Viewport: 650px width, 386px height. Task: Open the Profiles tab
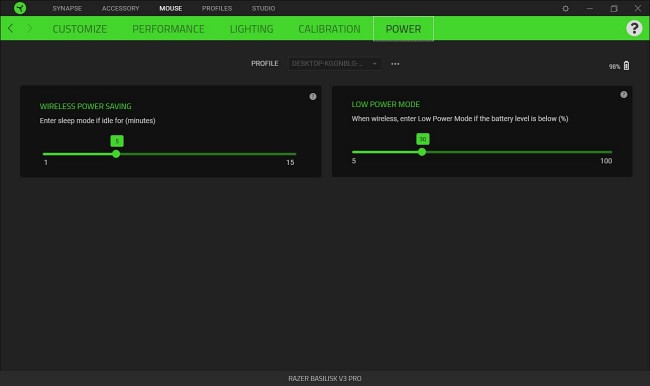click(217, 8)
